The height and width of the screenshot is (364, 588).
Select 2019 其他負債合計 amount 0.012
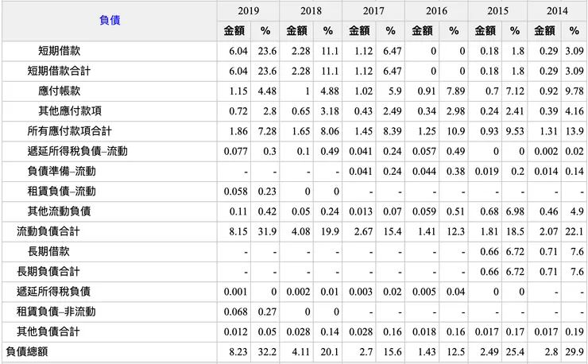[x=236, y=331]
